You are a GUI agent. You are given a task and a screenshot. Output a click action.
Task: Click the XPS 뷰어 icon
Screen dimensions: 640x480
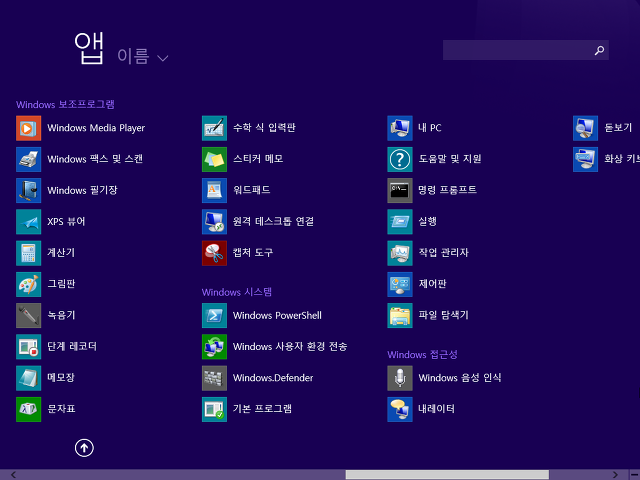tap(29, 222)
